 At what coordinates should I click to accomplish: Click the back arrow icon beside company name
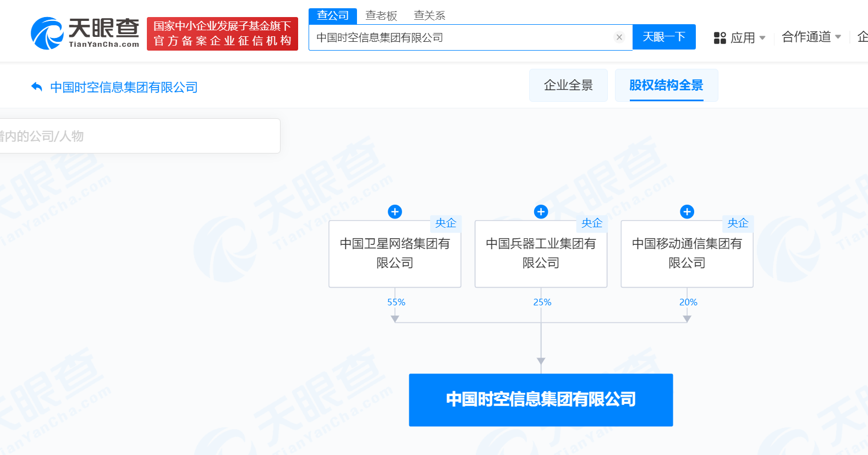coord(37,87)
